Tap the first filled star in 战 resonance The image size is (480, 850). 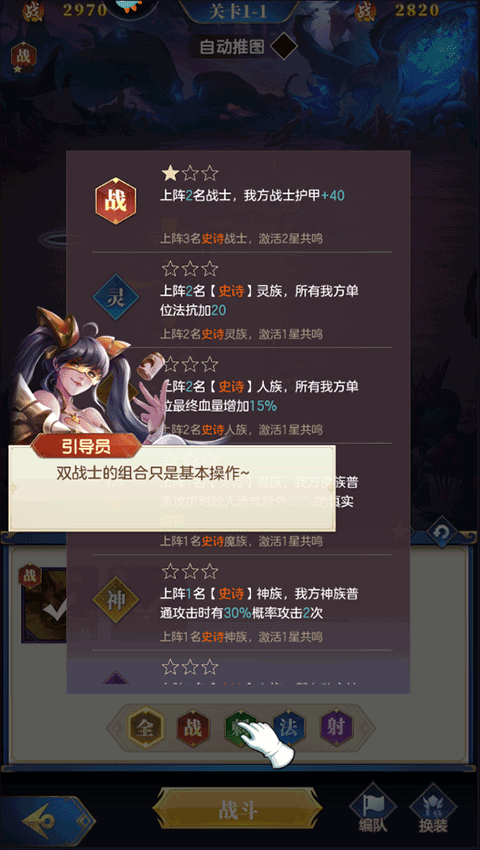(x=170, y=173)
